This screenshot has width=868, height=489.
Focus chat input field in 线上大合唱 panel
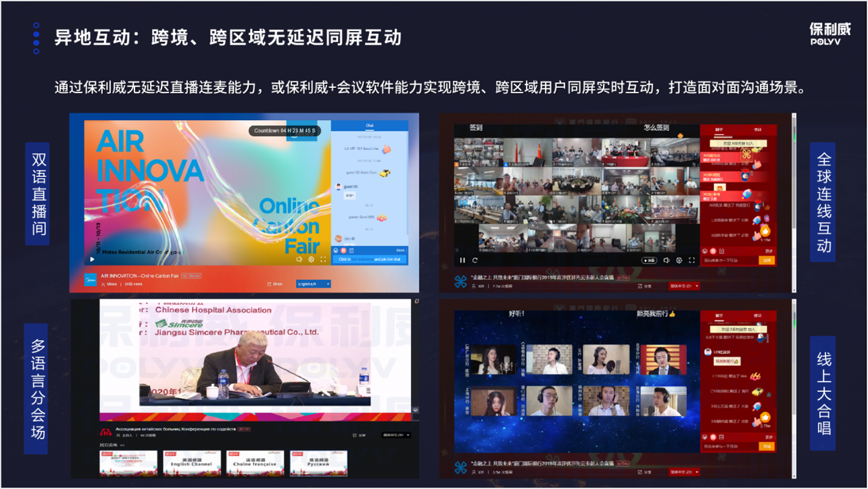coord(729,446)
